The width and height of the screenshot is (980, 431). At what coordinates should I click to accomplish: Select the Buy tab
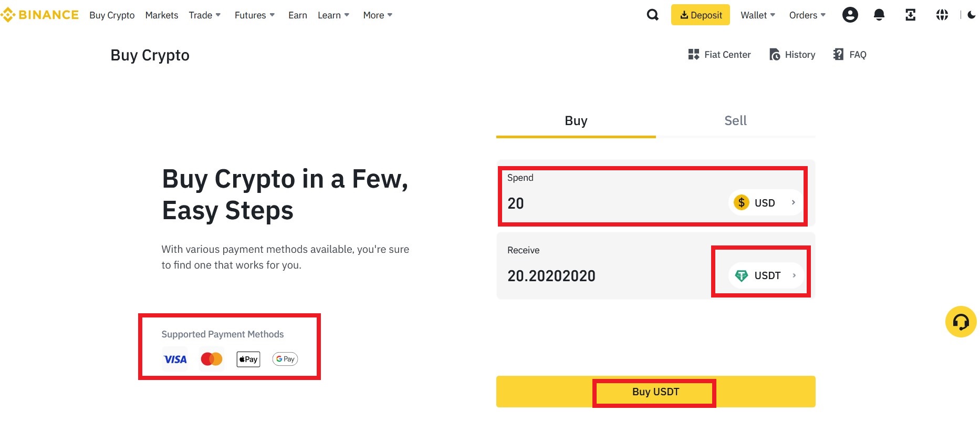(576, 121)
